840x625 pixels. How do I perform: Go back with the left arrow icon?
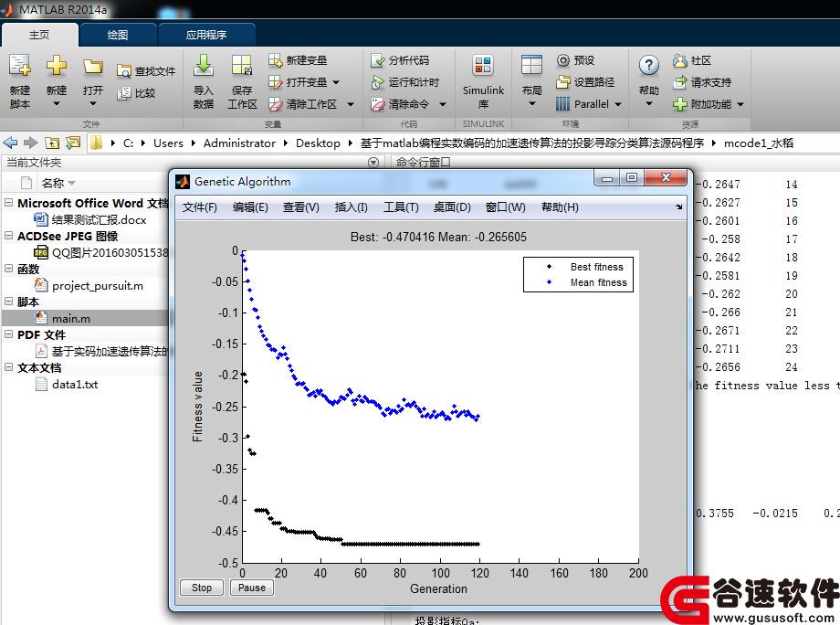tap(10, 143)
